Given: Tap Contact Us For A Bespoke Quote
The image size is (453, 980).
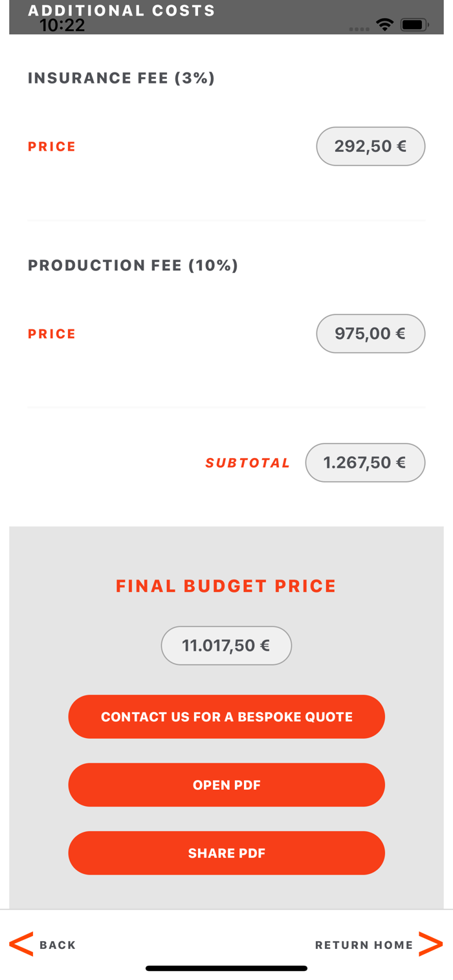Looking at the screenshot, I should (226, 717).
